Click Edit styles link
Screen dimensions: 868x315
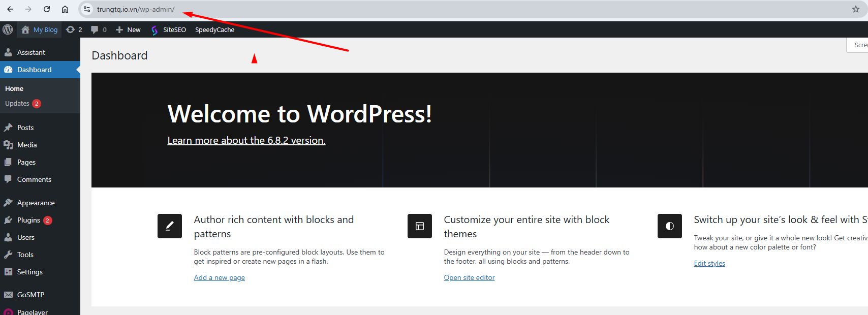point(709,263)
